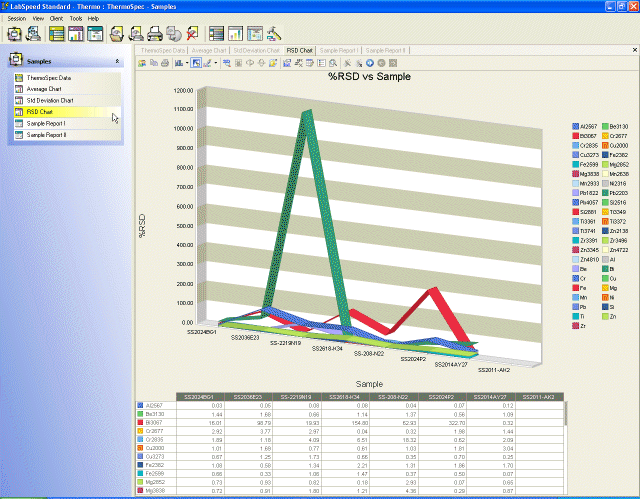640x499 pixels.
Task: Click the colorful chart gallery icon in chart toolbar
Action: pos(142,63)
